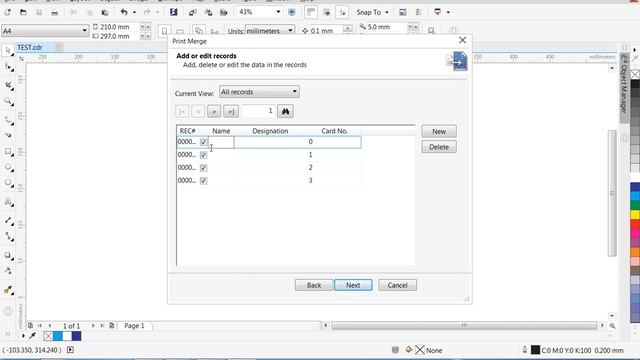This screenshot has height=360, width=640.
Task: Select the dark blue document palette swatch
Action: pyautogui.click(x=76, y=336)
